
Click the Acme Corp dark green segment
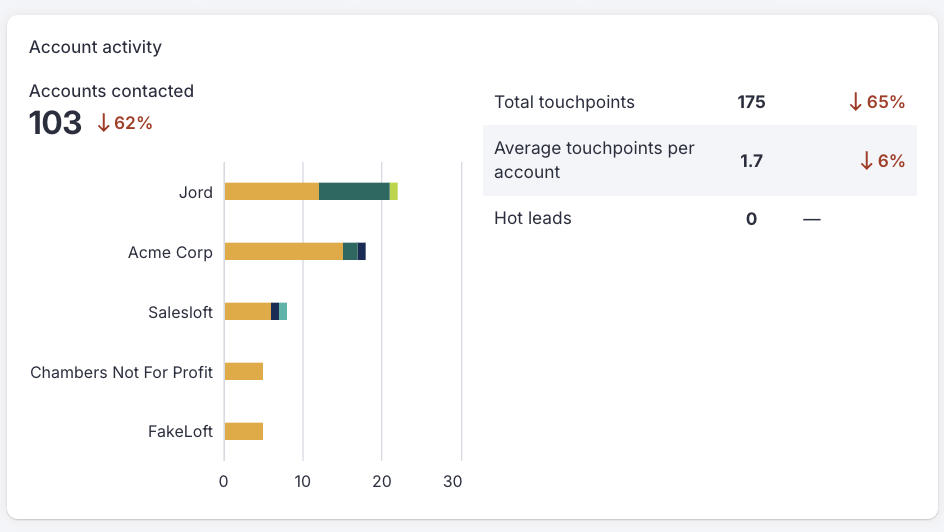click(x=350, y=252)
